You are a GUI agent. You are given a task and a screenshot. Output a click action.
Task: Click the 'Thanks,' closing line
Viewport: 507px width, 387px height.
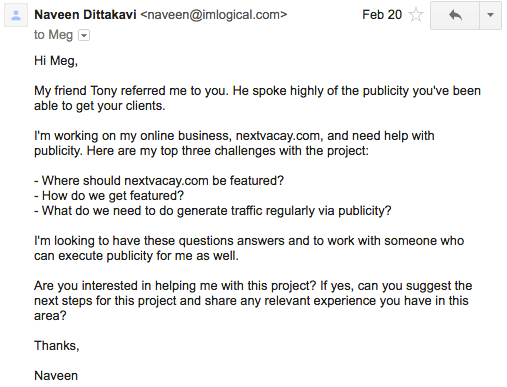click(57, 346)
